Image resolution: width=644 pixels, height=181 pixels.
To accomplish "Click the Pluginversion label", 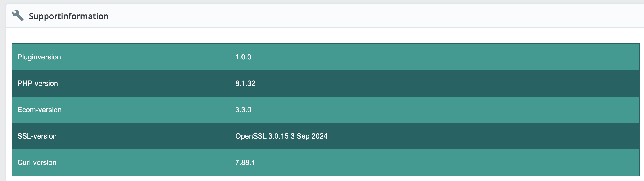I will 39,57.
